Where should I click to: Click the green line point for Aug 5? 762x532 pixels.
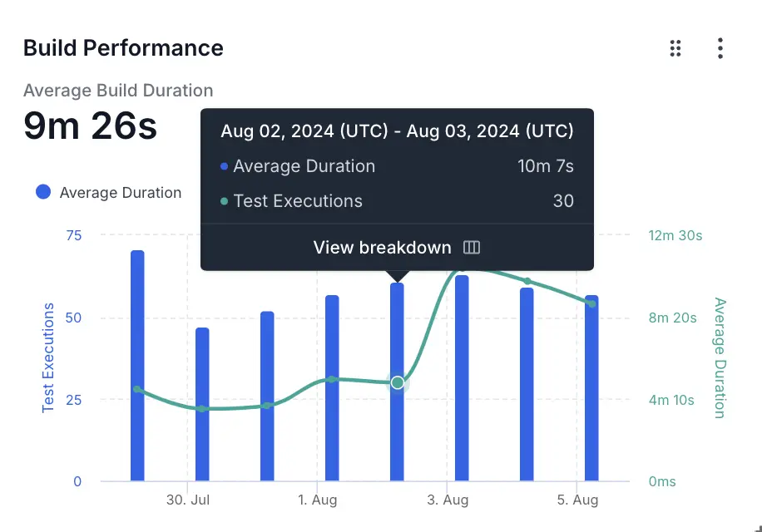pos(591,303)
